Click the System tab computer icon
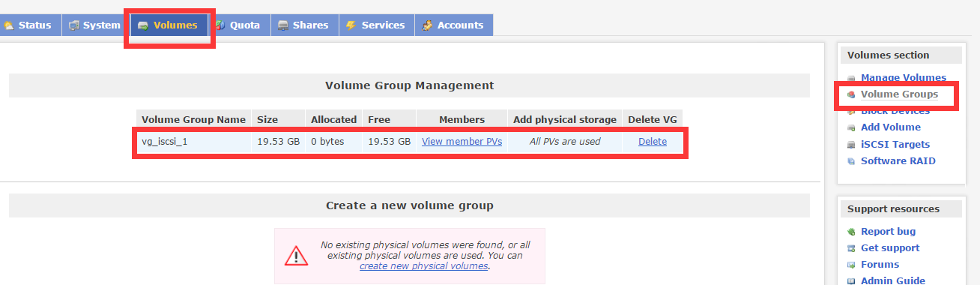 click(x=74, y=25)
